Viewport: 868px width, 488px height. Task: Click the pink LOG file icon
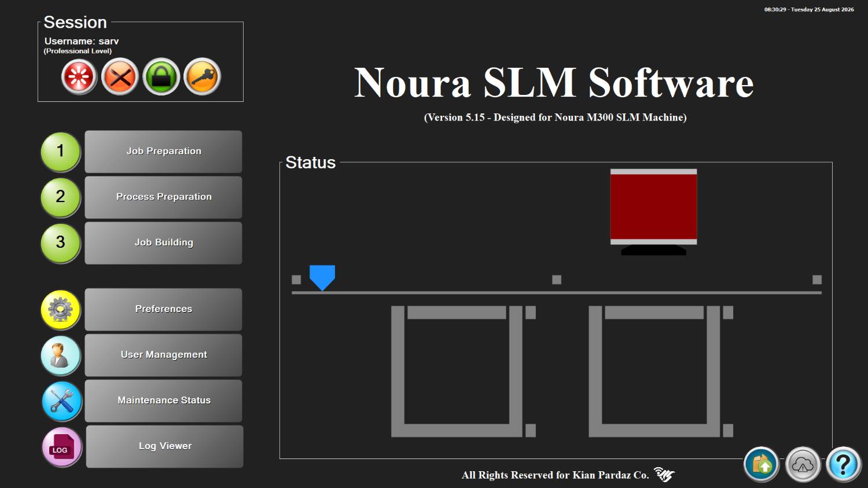click(x=62, y=447)
